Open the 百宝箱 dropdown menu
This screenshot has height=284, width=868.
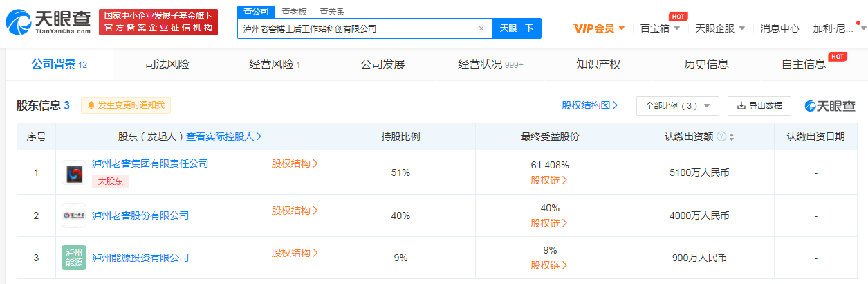pyautogui.click(x=660, y=28)
